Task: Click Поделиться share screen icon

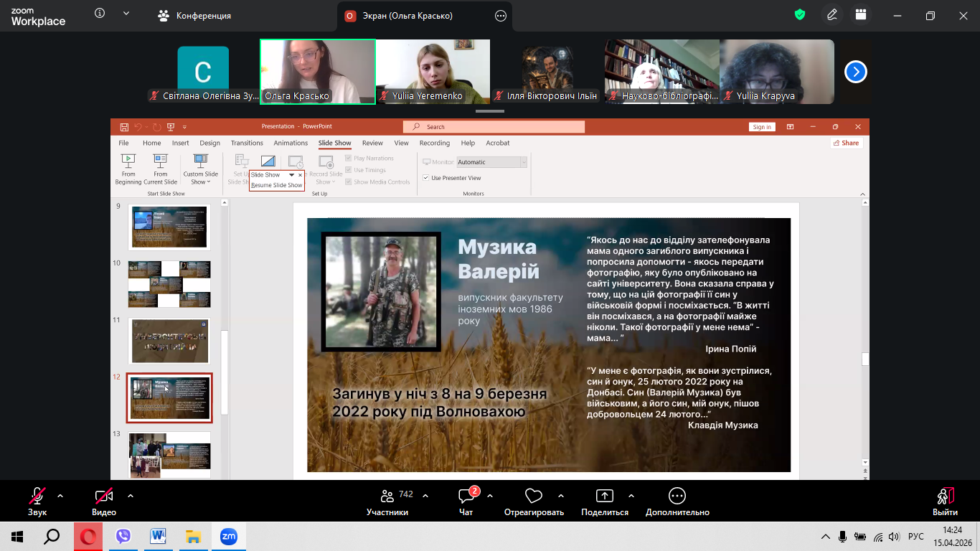Action: (605, 496)
